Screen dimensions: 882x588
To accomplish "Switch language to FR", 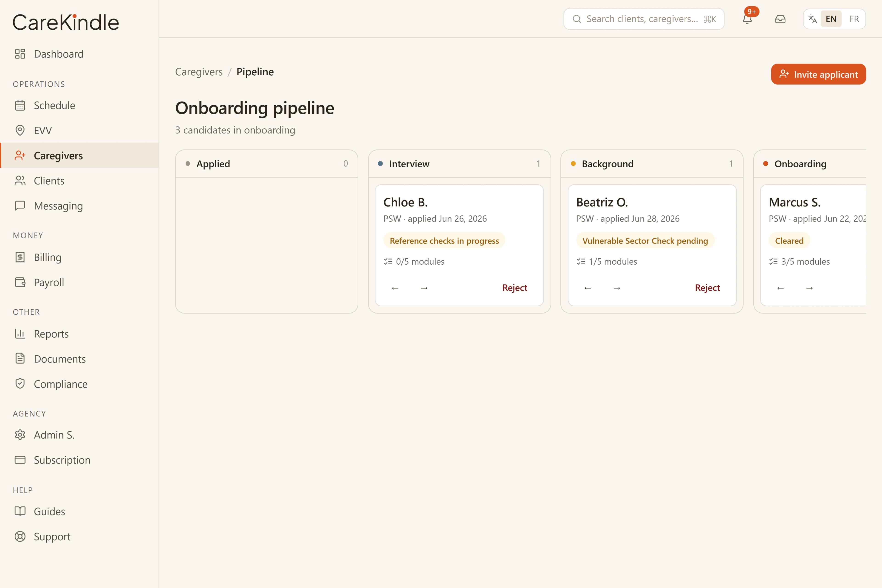I will (854, 19).
